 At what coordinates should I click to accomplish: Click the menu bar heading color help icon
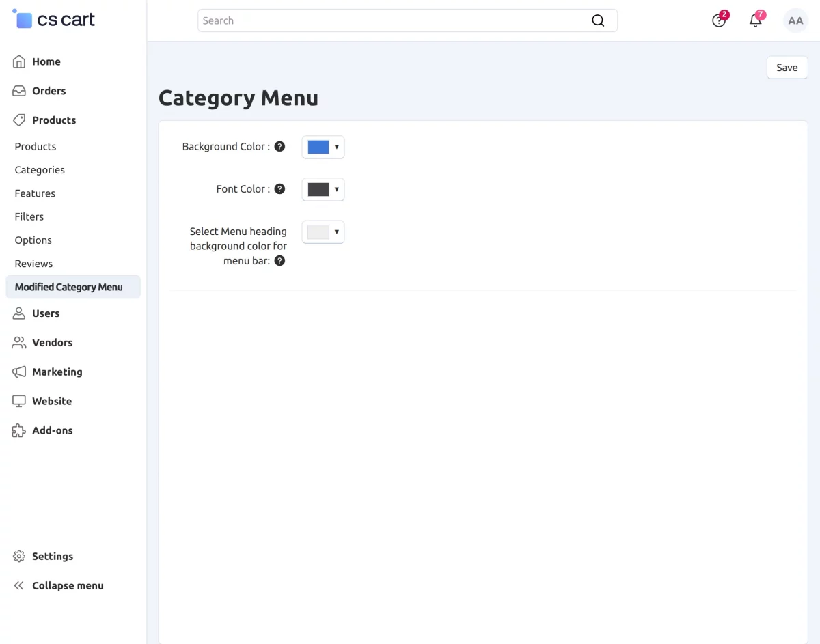click(x=279, y=260)
